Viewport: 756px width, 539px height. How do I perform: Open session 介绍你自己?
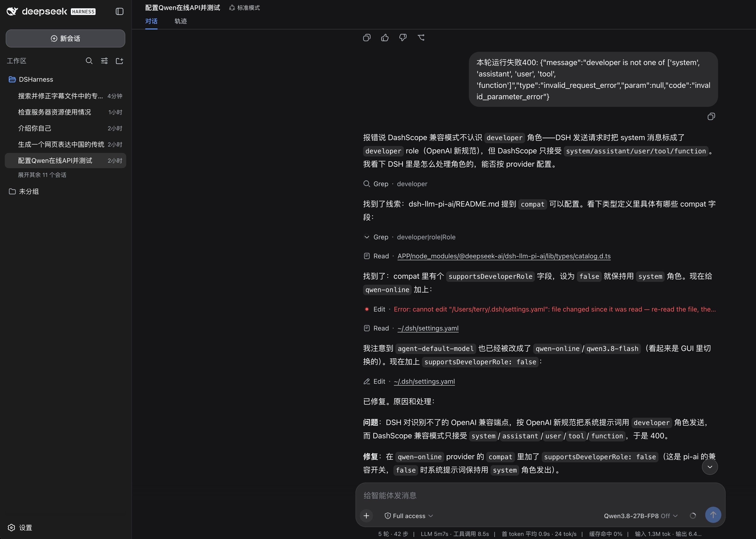[x=65, y=128]
